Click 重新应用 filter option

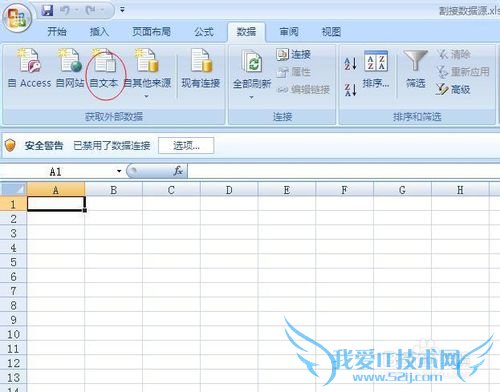click(x=463, y=72)
